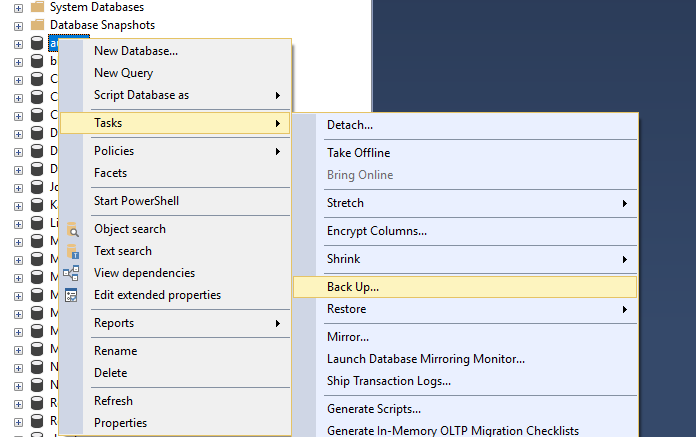Expand the highlighted database node
Viewport: 696px width, 437px height.
(18, 43)
